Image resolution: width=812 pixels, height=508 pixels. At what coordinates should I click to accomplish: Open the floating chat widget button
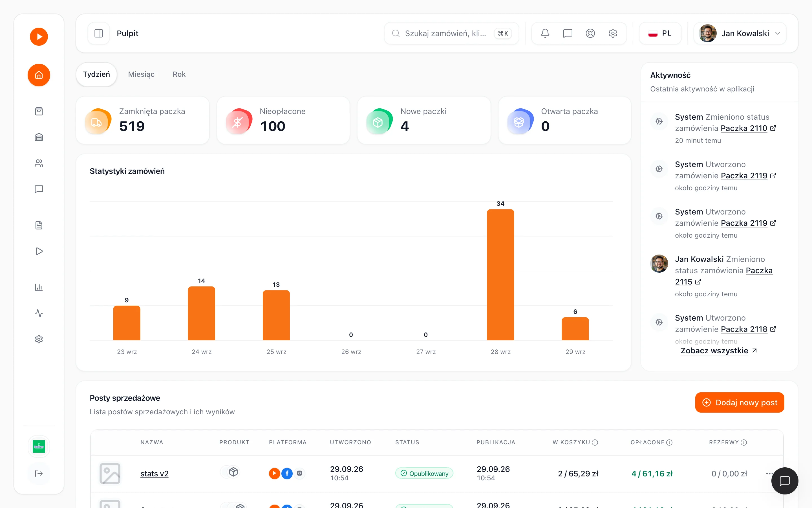(x=785, y=481)
